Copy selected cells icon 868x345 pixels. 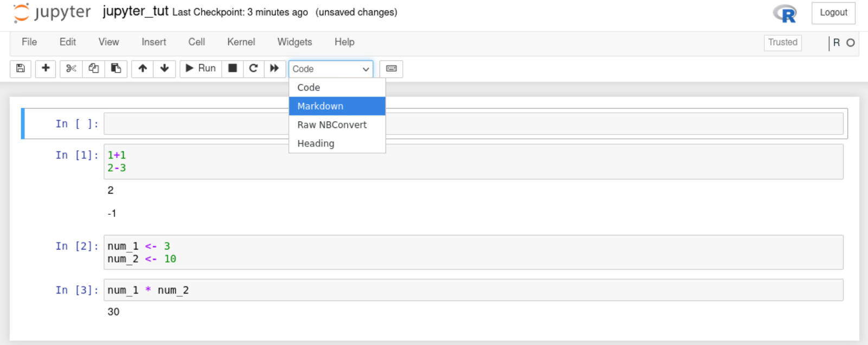(x=94, y=68)
